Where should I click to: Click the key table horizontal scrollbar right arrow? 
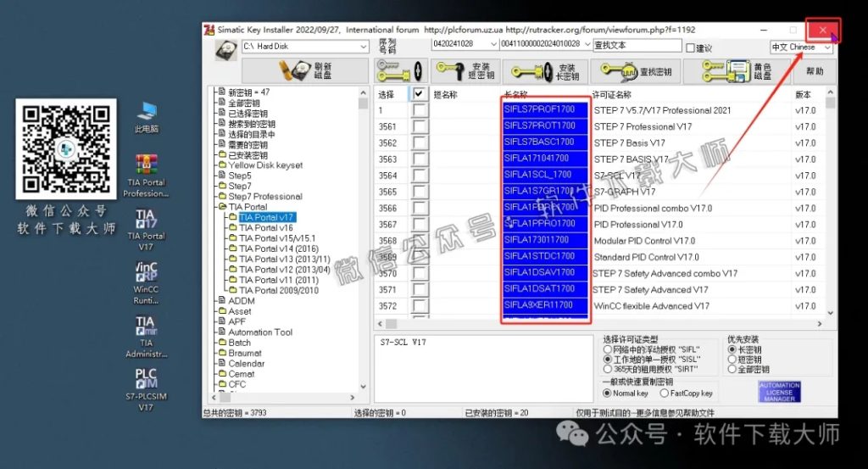click(x=820, y=323)
